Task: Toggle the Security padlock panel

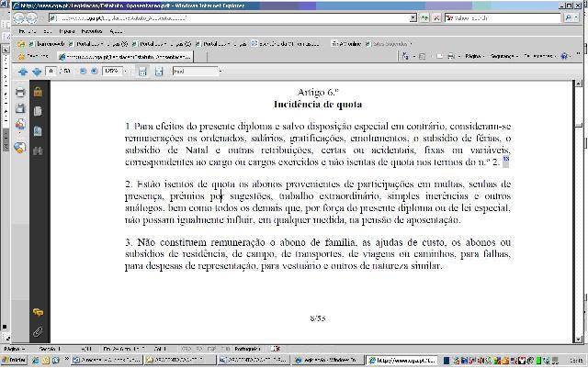Action: click(38, 92)
